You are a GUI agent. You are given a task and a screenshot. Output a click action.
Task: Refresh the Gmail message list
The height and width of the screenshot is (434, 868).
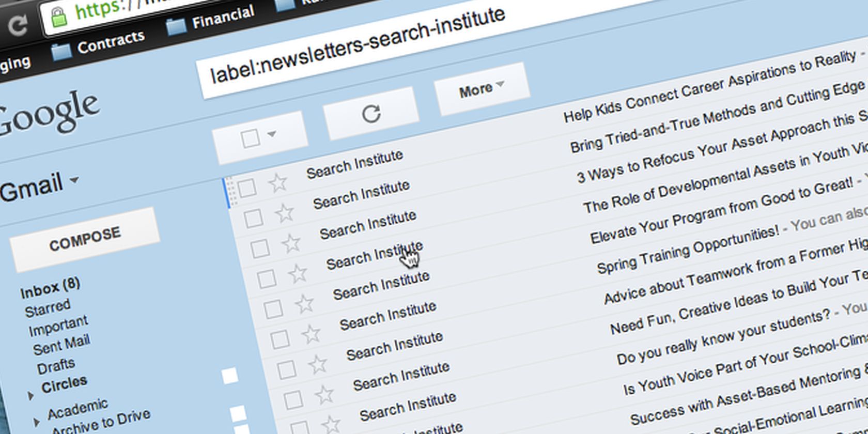tap(371, 113)
